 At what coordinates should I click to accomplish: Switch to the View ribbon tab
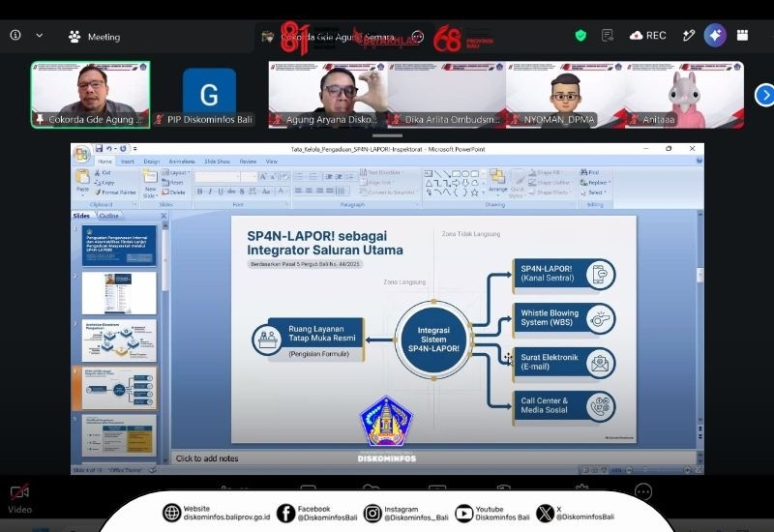(272, 162)
